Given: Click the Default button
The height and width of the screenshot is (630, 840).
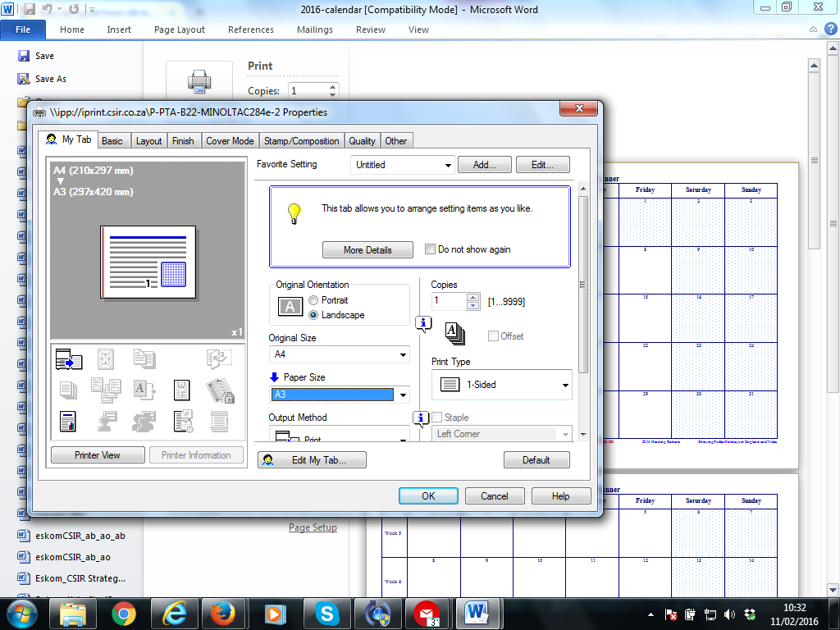Looking at the screenshot, I should pos(536,460).
